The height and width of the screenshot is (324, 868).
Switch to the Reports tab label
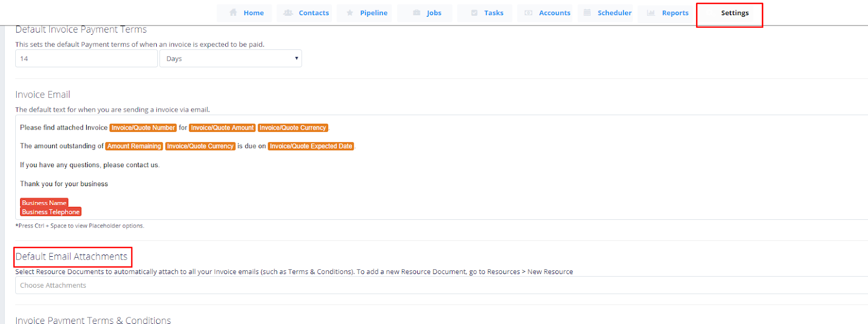point(675,13)
